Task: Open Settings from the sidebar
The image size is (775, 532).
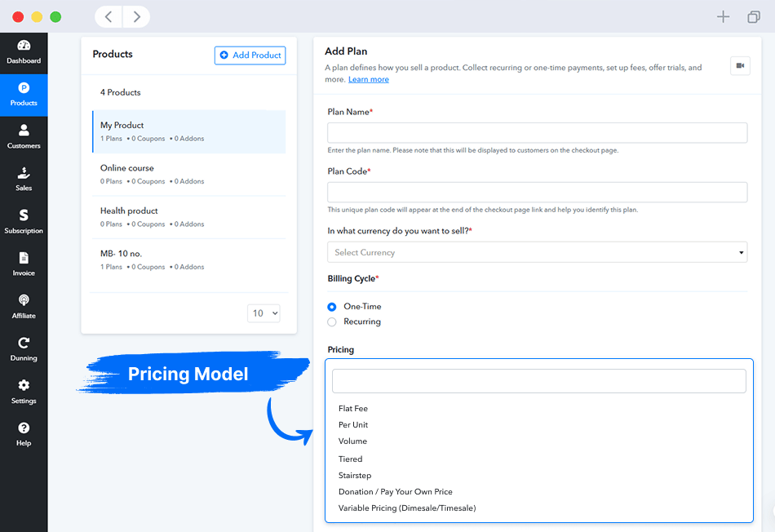Action: coord(24,391)
